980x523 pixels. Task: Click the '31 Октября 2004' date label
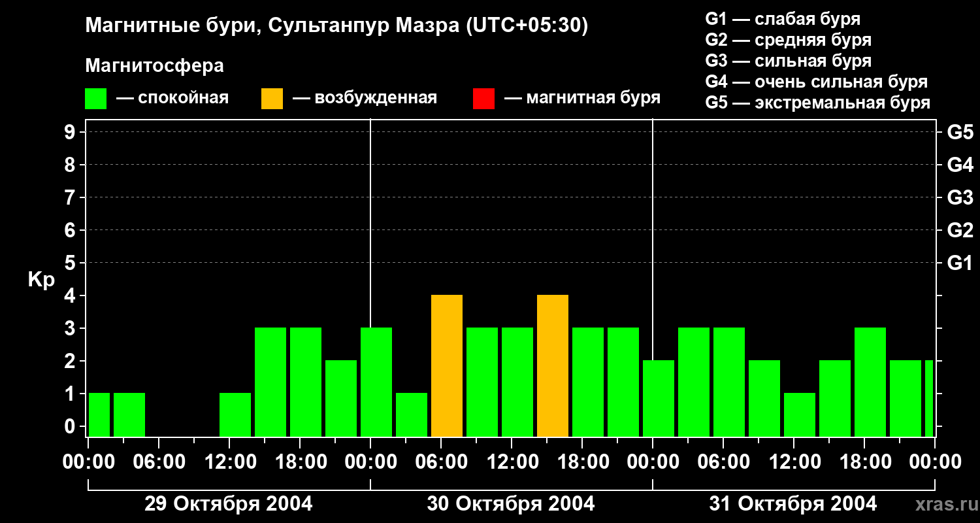tap(793, 503)
